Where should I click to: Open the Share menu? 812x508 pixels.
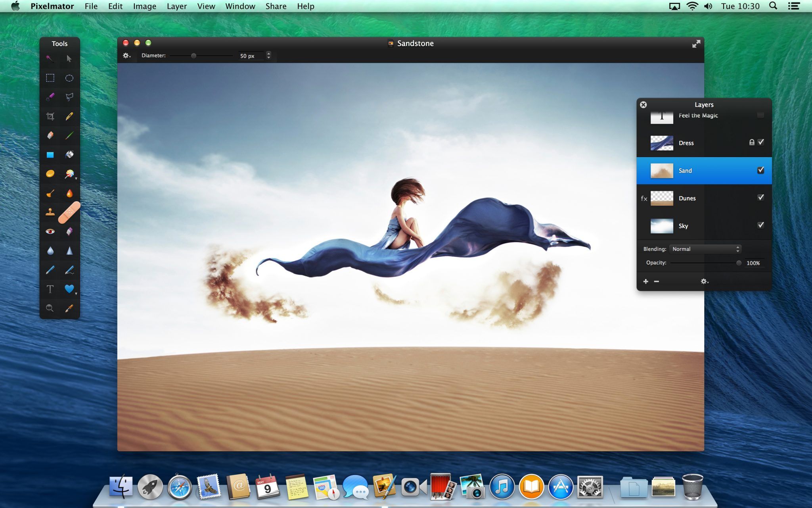[276, 6]
